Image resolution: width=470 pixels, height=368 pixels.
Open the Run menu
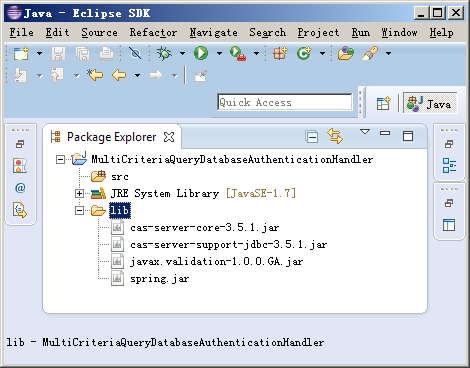point(361,32)
